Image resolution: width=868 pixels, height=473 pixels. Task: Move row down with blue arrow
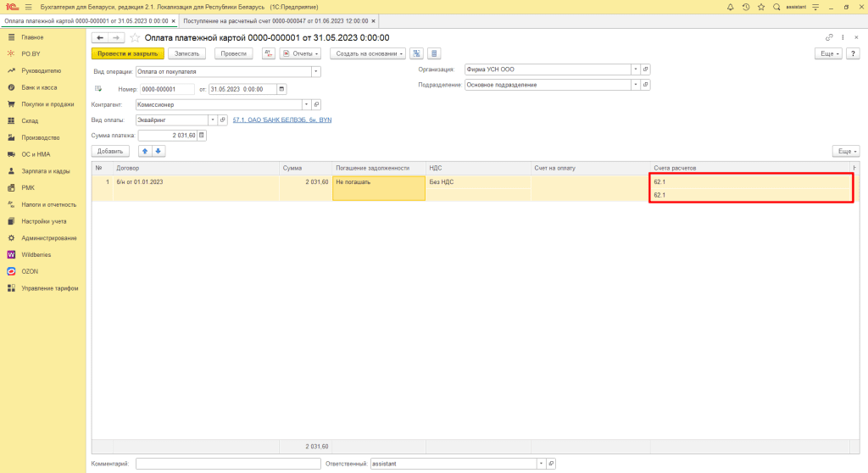coord(159,151)
